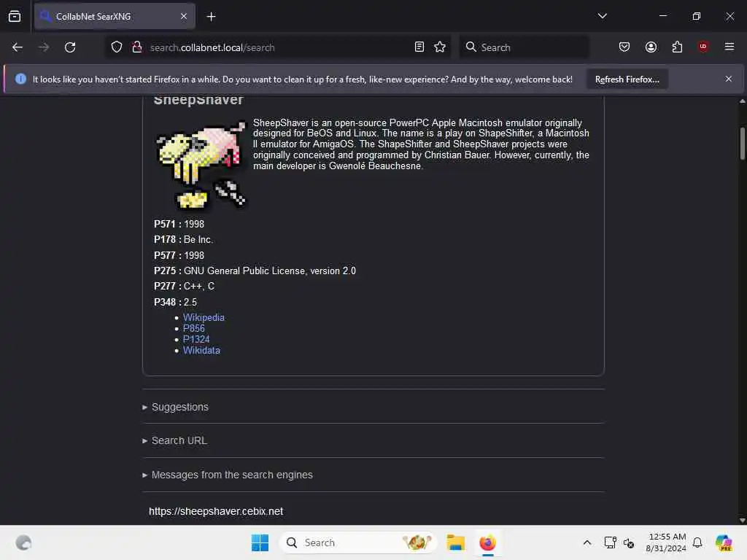Screen dimensions: 747x560
Task: Select the CollabNet SearXNG tab
Action: pyautogui.click(x=115, y=16)
